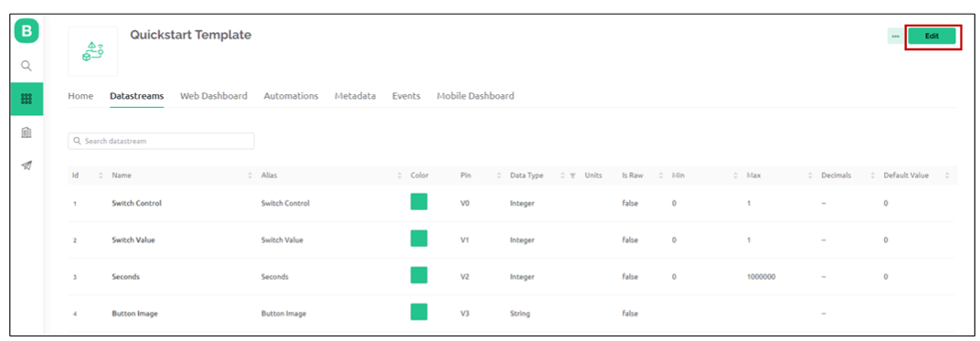Select the Datastreams tab
The width and height of the screenshot is (980, 341).
click(137, 96)
